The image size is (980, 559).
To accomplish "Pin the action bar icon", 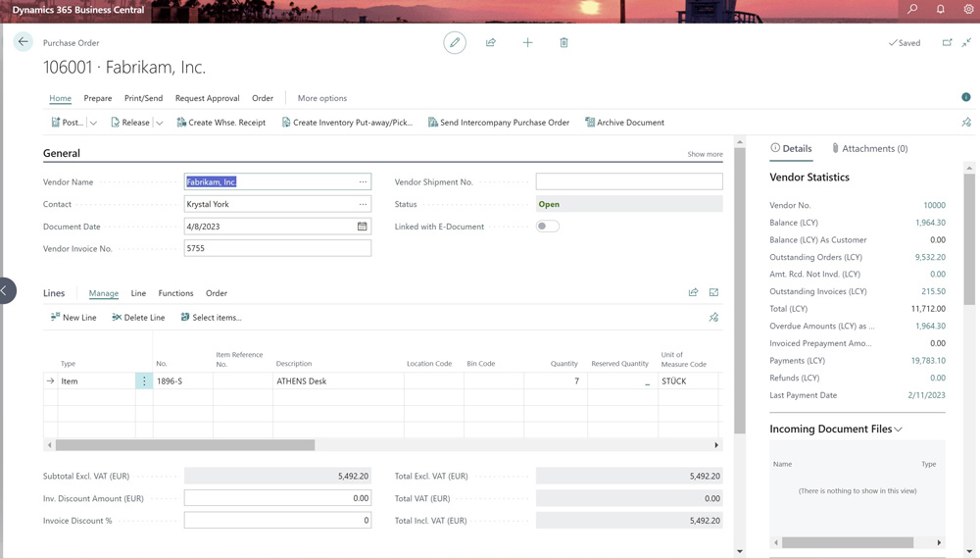I will pos(966,123).
